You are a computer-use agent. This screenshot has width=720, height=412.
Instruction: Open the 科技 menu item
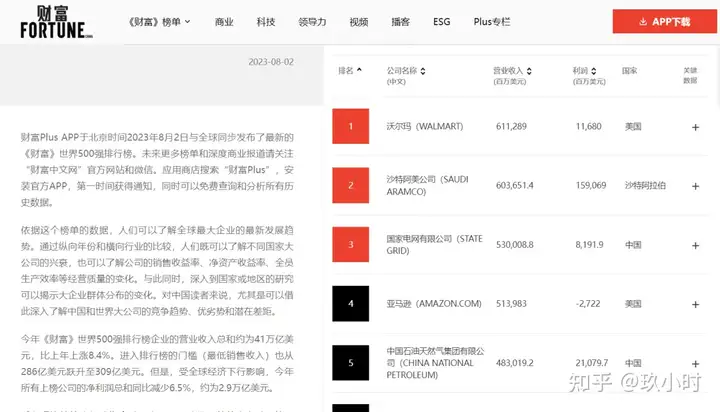tap(266, 22)
